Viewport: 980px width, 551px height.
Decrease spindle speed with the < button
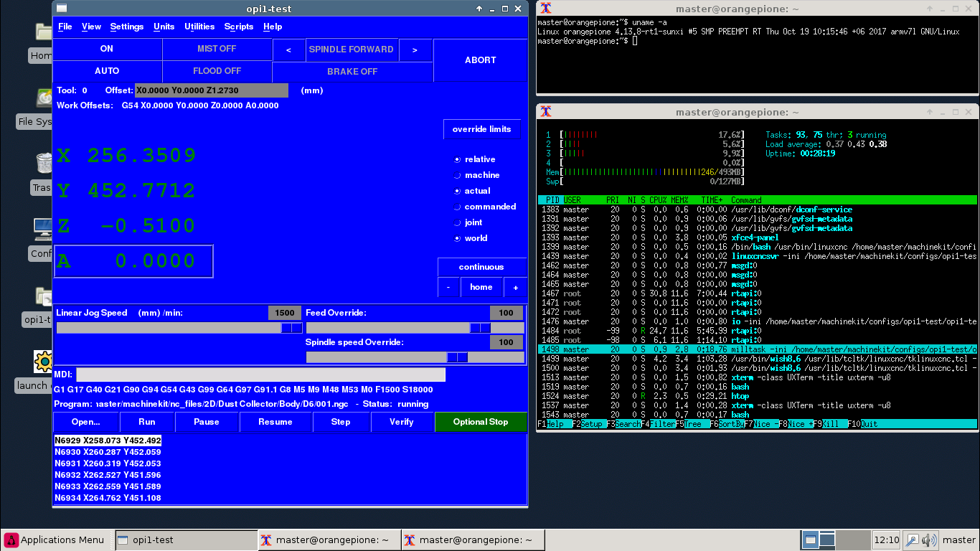(x=289, y=50)
